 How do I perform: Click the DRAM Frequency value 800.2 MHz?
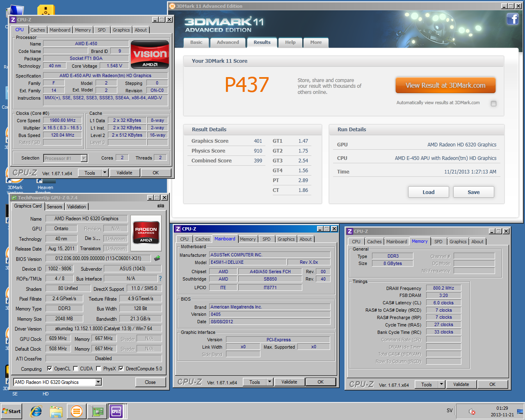click(443, 288)
